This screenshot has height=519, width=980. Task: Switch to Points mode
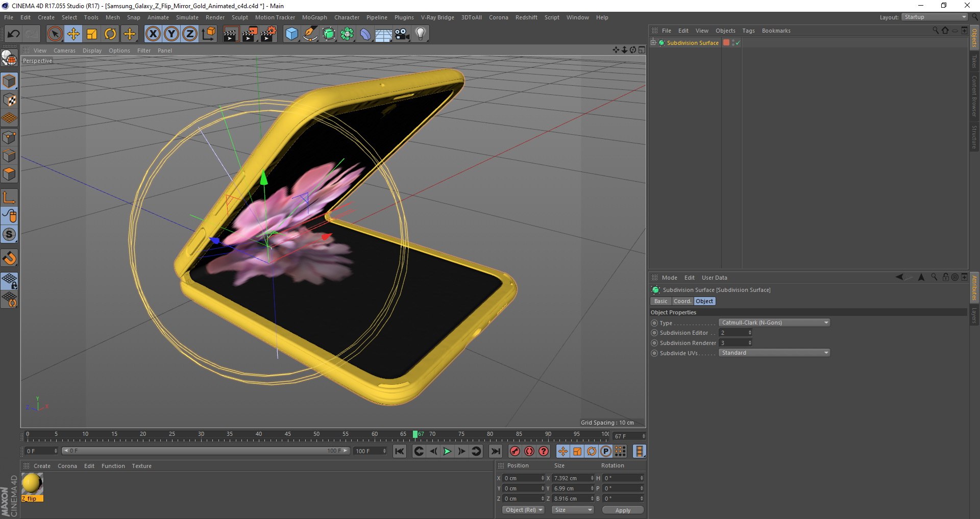9,137
